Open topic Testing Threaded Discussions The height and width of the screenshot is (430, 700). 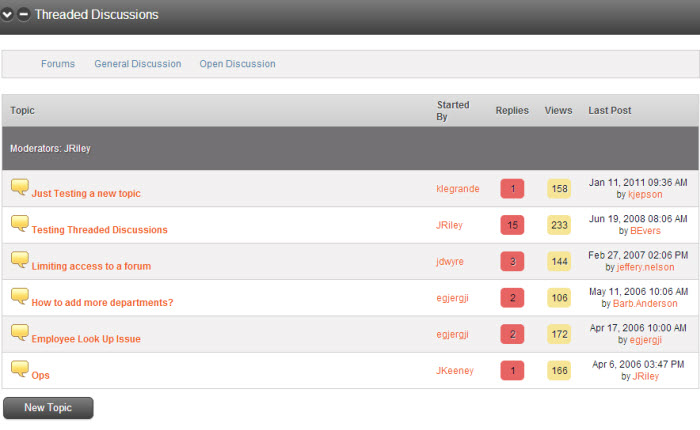99,230
